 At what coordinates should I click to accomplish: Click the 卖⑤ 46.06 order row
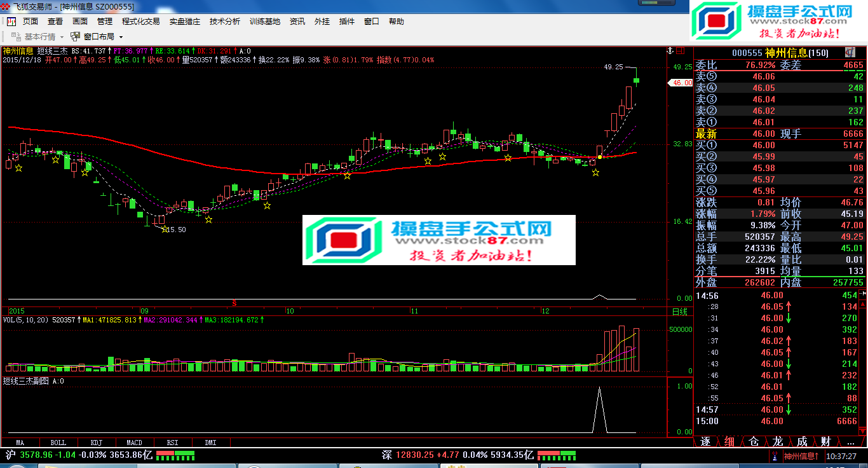click(780, 76)
